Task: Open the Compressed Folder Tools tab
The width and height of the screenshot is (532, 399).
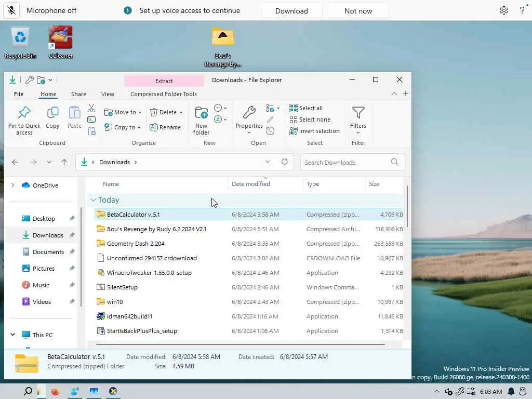Action: click(x=164, y=94)
